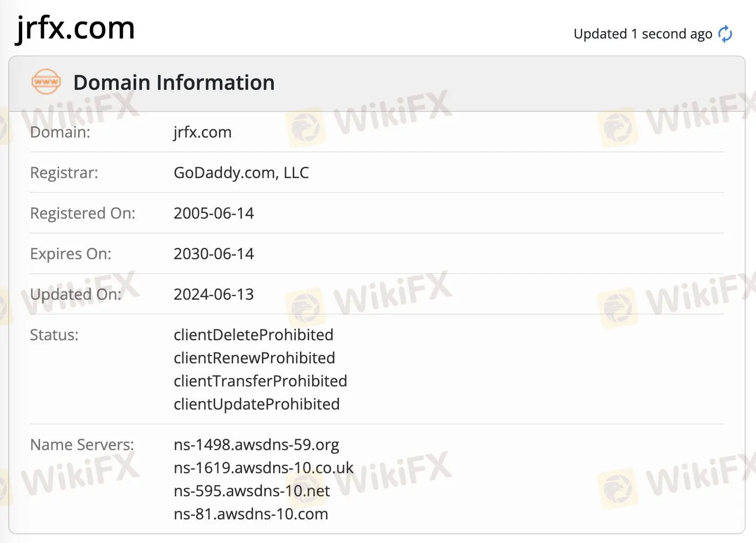The width and height of the screenshot is (756, 543).
Task: Click name server ns-1498.awsdns-59.org
Action: click(256, 444)
